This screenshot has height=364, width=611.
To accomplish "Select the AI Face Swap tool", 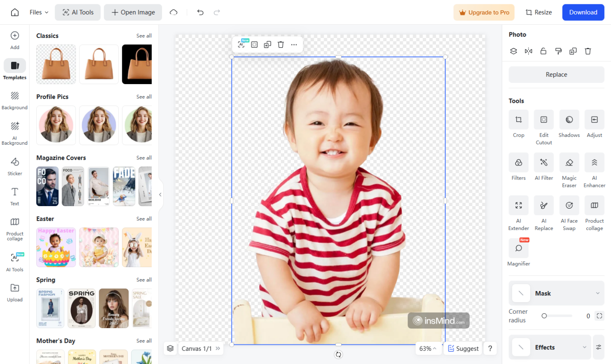I will point(569,206).
